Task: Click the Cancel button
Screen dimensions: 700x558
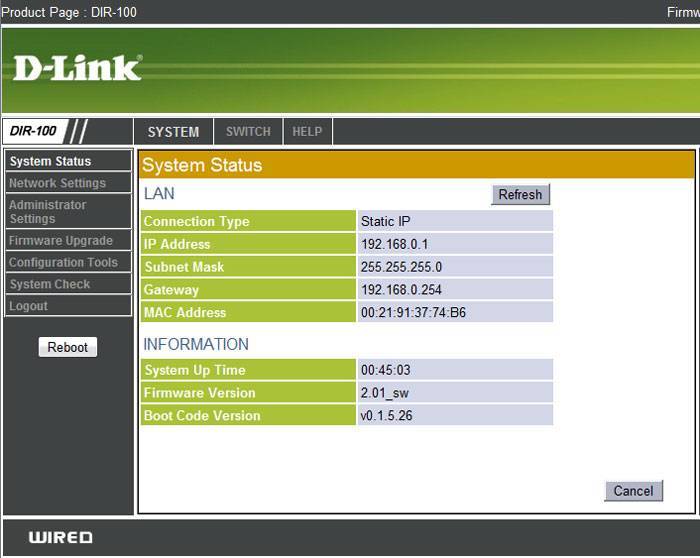Action: (x=633, y=491)
